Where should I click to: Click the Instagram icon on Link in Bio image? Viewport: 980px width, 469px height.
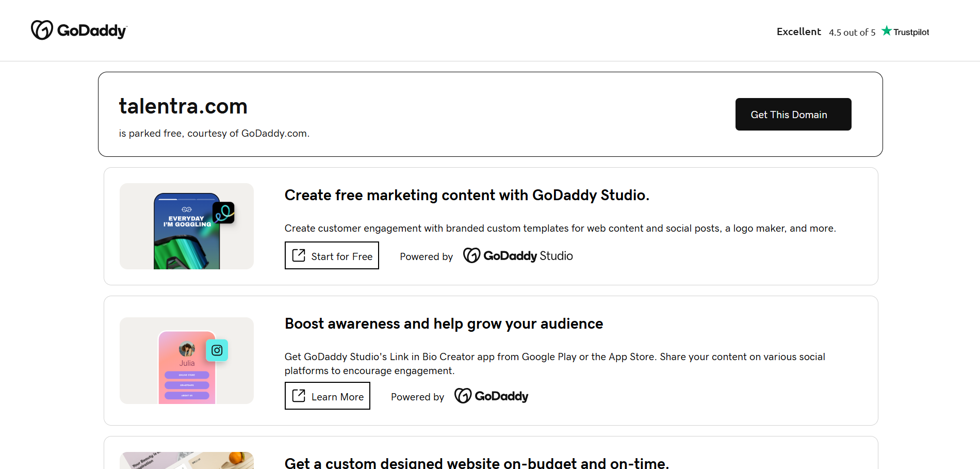point(217,350)
